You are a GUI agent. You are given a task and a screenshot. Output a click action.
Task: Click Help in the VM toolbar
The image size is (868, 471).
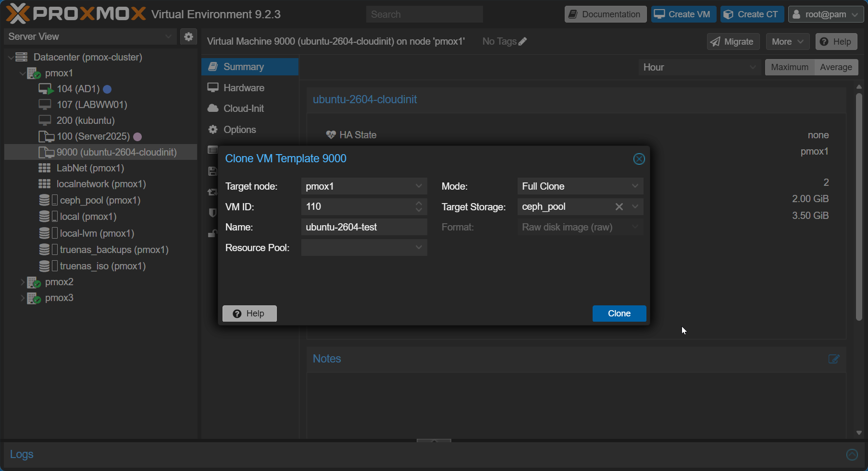[836, 42]
